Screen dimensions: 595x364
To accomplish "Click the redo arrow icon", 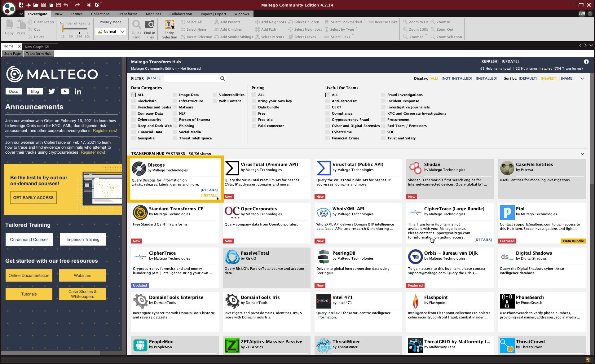I will coord(77,5).
